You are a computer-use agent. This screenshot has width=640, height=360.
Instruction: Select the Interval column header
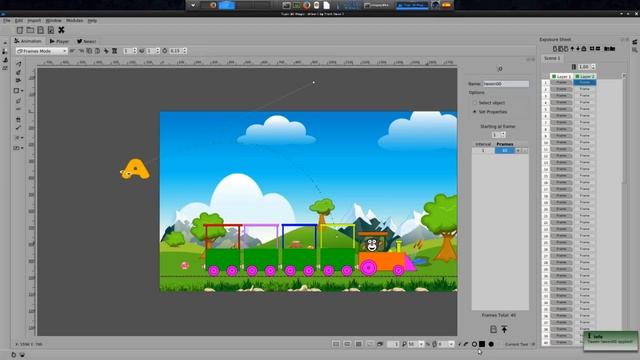pos(483,144)
